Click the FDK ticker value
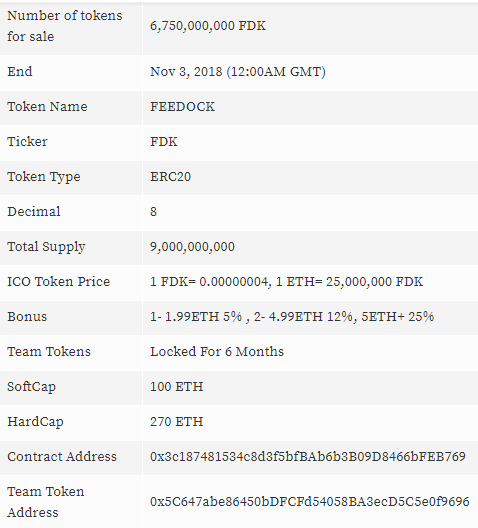The height and width of the screenshot is (528, 478). pos(164,142)
